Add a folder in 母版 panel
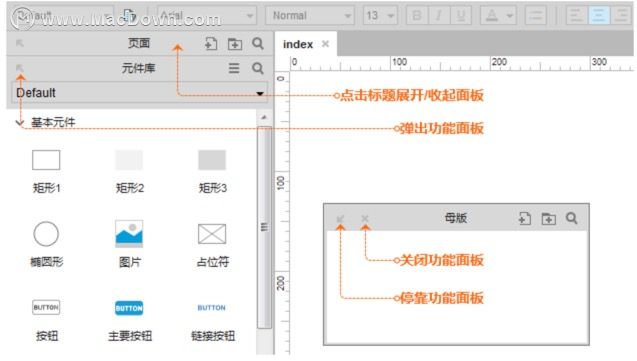The image size is (637, 361). pyautogui.click(x=548, y=218)
